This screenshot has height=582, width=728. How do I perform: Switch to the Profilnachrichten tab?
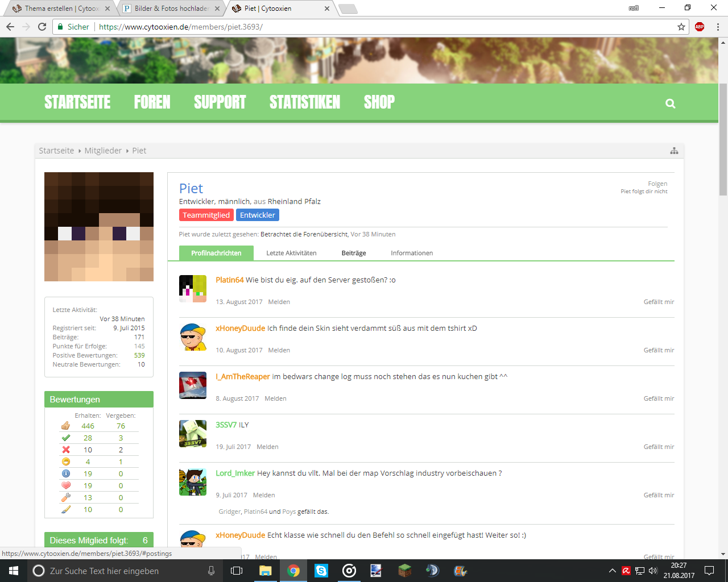click(x=216, y=253)
